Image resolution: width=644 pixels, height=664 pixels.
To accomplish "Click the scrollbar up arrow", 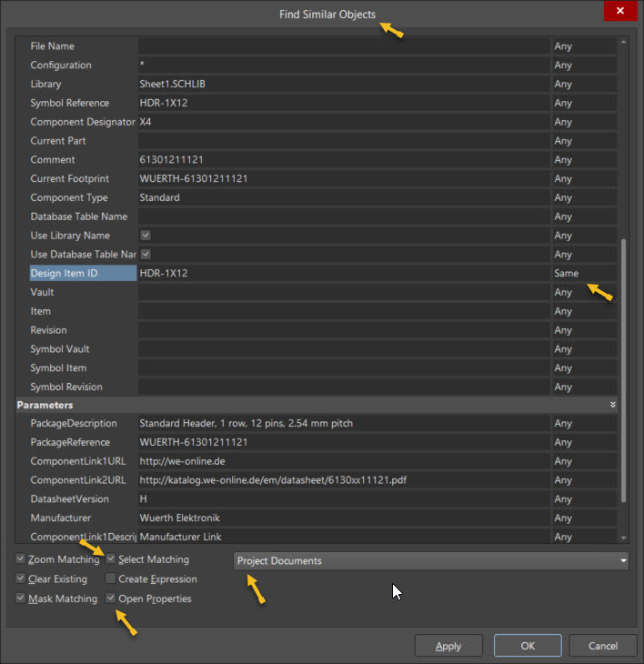I will pyautogui.click(x=623, y=42).
